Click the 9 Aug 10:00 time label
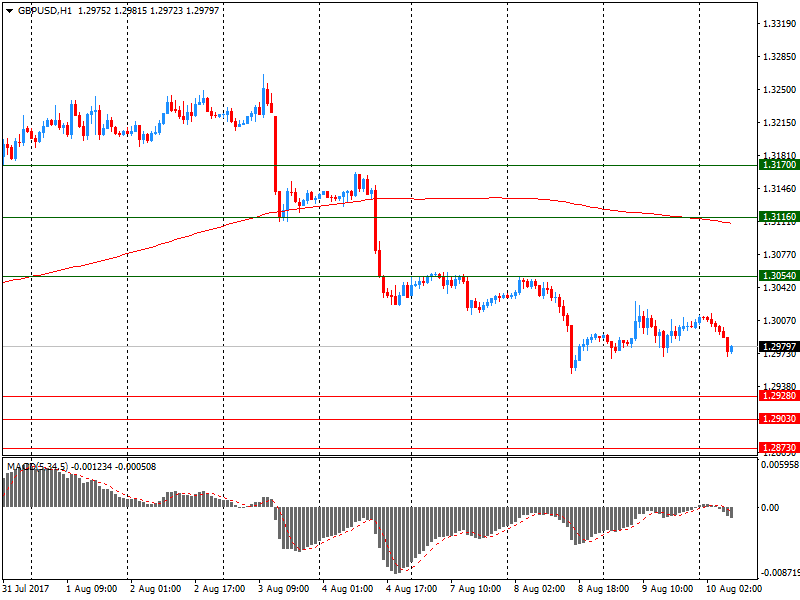Image resolution: width=800 pixels, height=600 pixels. pos(667,589)
